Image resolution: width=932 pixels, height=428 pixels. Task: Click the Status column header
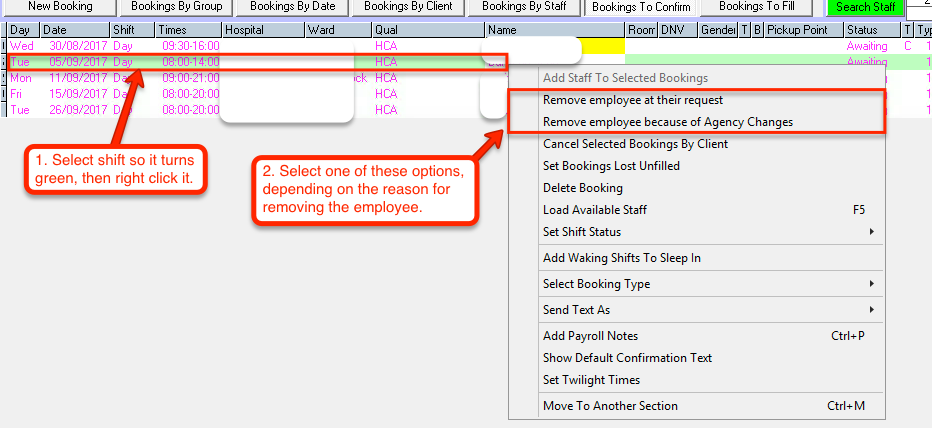[870, 30]
